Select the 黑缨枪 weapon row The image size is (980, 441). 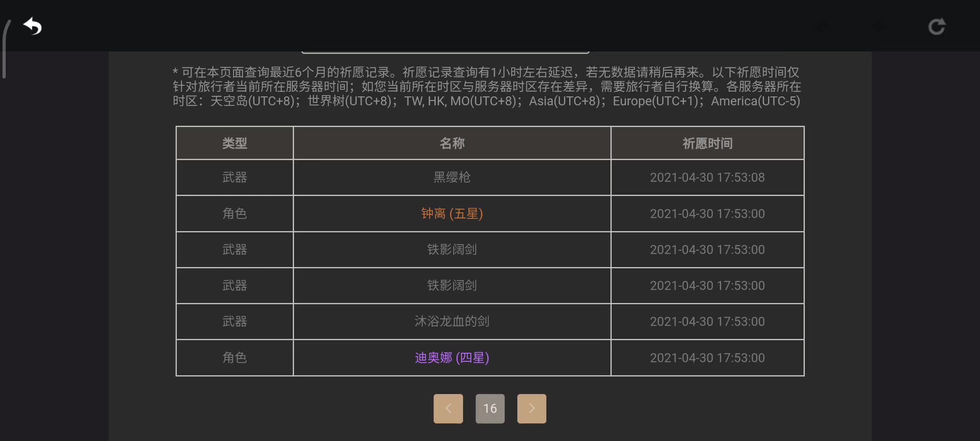coord(490,177)
